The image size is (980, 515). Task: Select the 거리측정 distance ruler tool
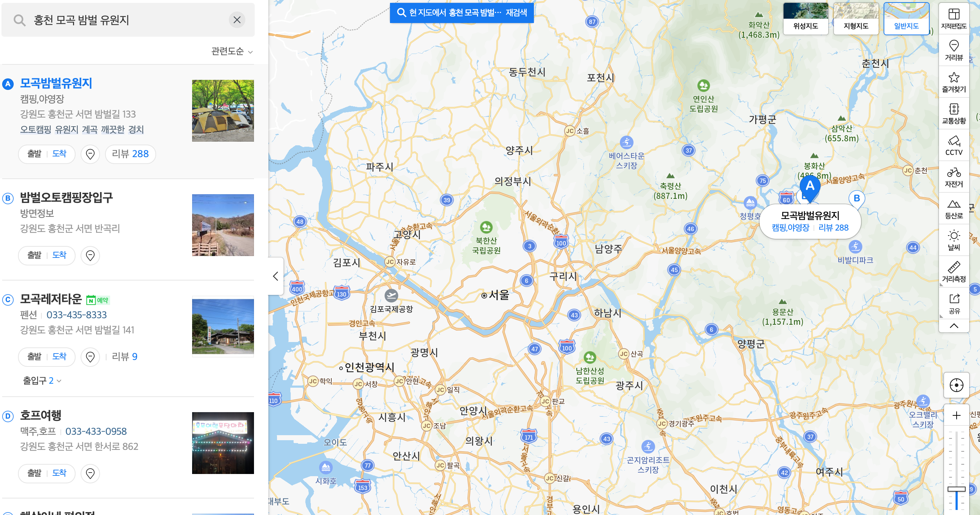tap(954, 272)
